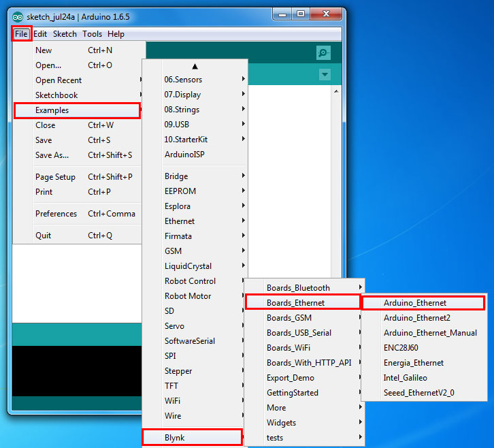Open the Sketch menu

point(65,34)
